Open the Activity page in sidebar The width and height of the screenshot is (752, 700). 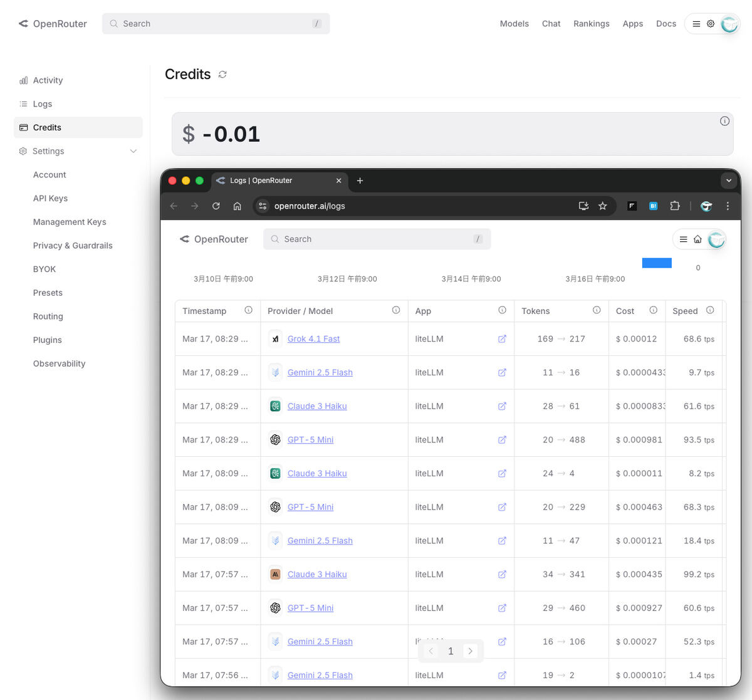tap(48, 80)
